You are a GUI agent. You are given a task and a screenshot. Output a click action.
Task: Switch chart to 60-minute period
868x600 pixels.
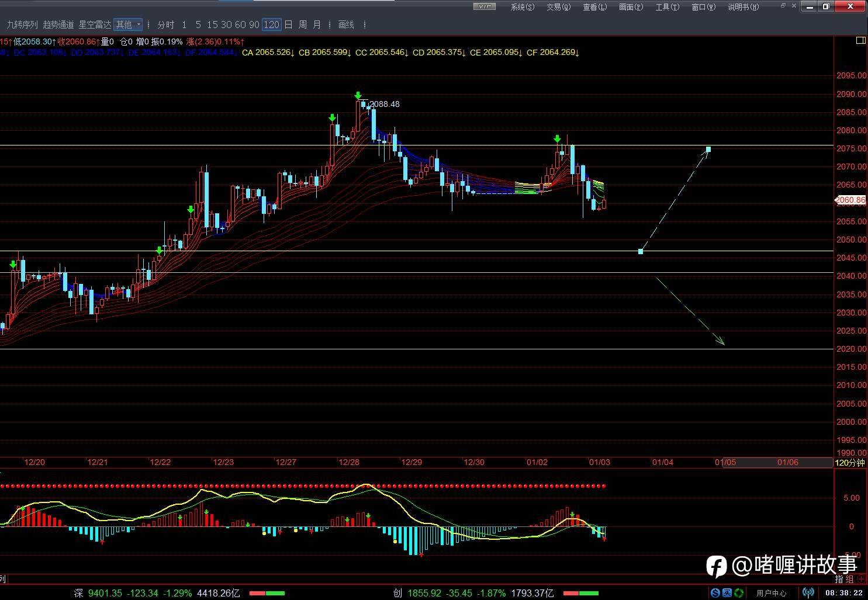pyautogui.click(x=240, y=25)
